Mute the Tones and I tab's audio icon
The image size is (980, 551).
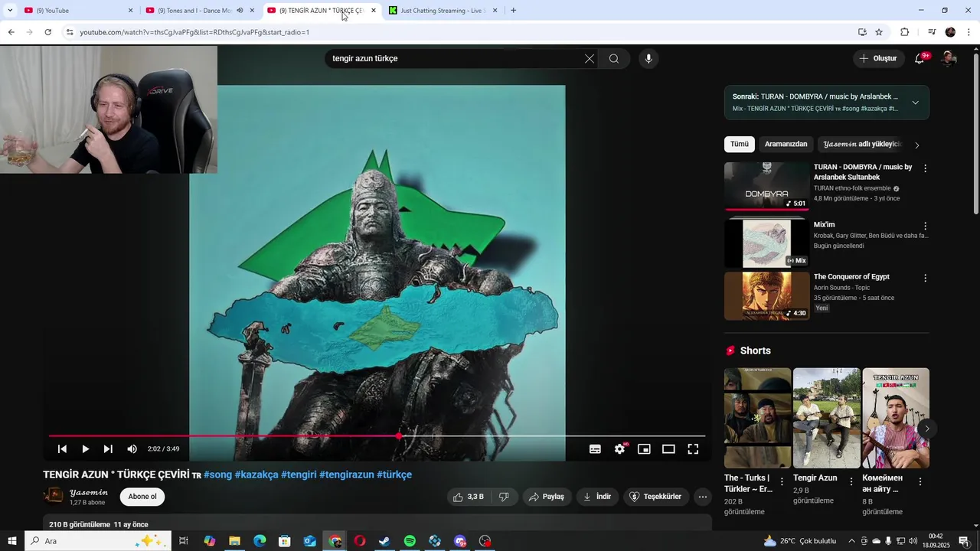[240, 11]
